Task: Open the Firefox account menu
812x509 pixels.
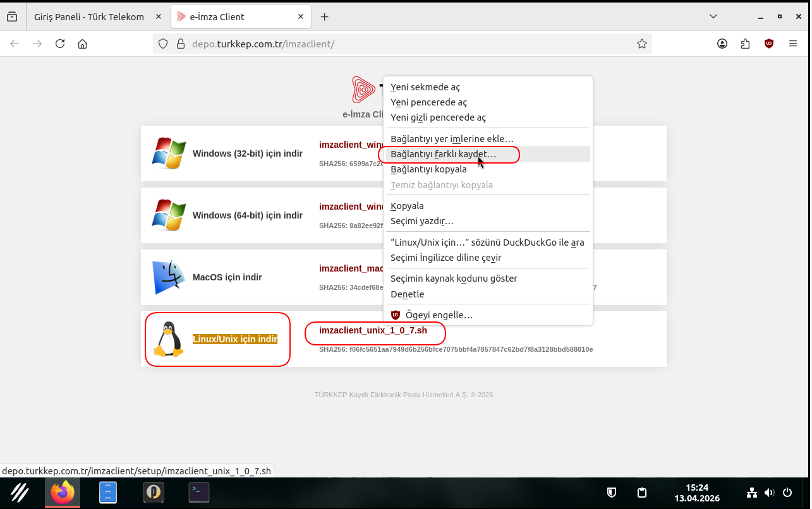Action: tap(722, 44)
